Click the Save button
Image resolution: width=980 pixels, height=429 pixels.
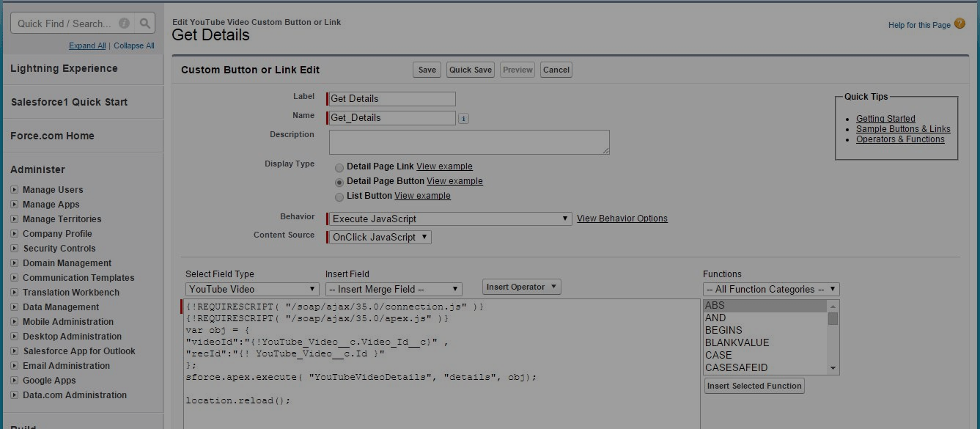(x=427, y=70)
